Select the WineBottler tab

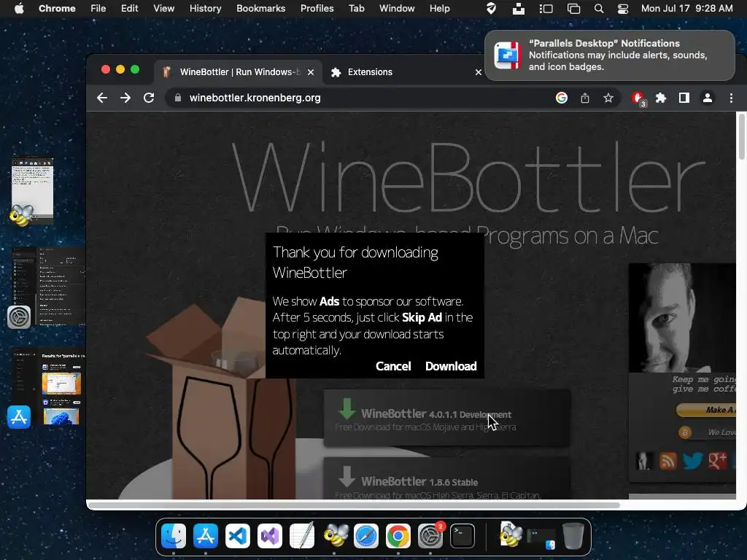(240, 72)
